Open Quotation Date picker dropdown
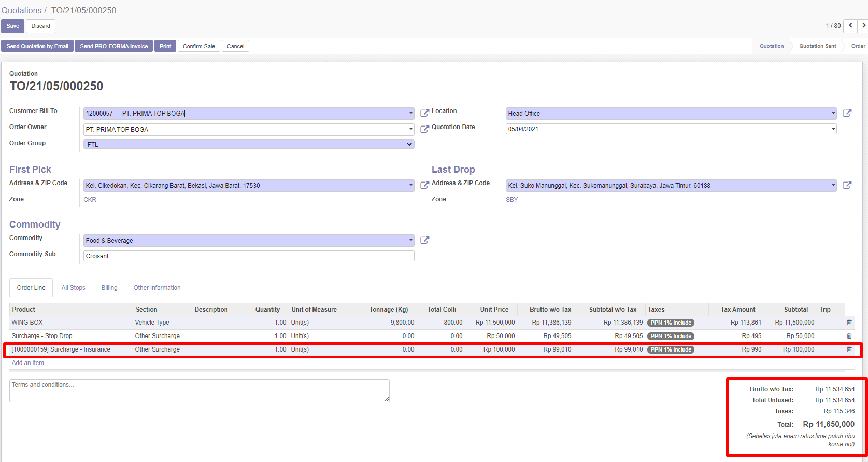 [x=833, y=129]
